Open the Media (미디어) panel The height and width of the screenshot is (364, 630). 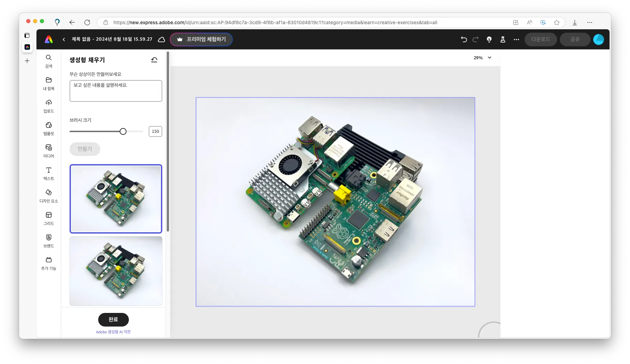(x=49, y=151)
